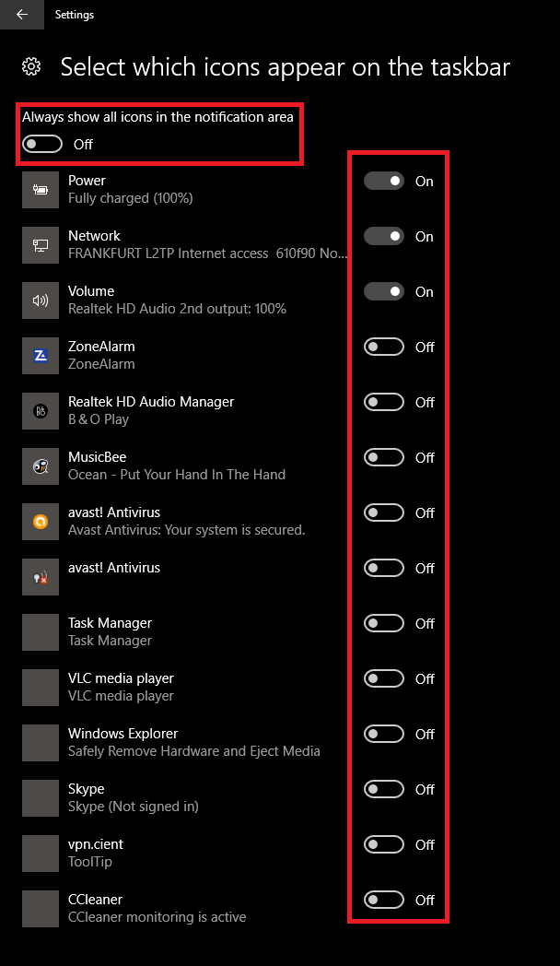This screenshot has width=560, height=966.
Task: Turn on the MusicBee toggle
Action: [384, 457]
